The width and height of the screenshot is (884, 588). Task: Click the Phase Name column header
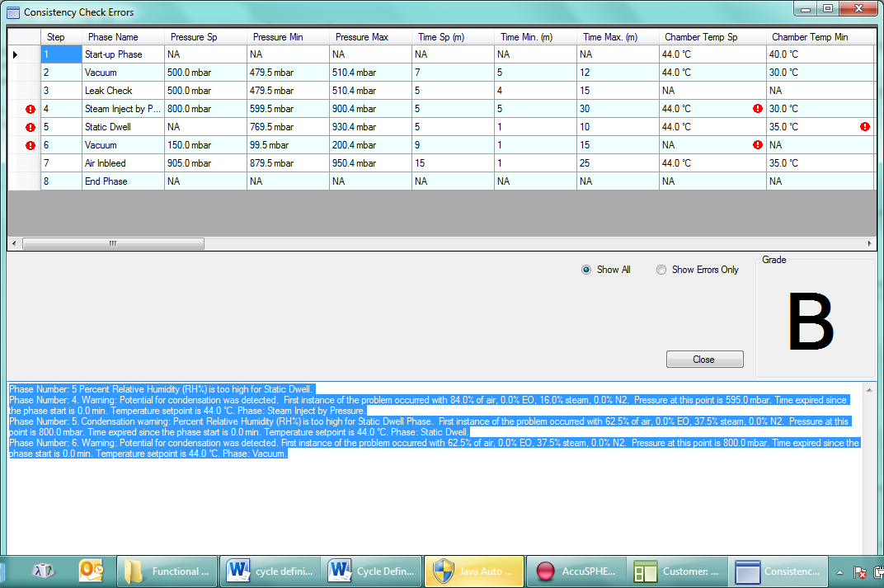click(113, 37)
